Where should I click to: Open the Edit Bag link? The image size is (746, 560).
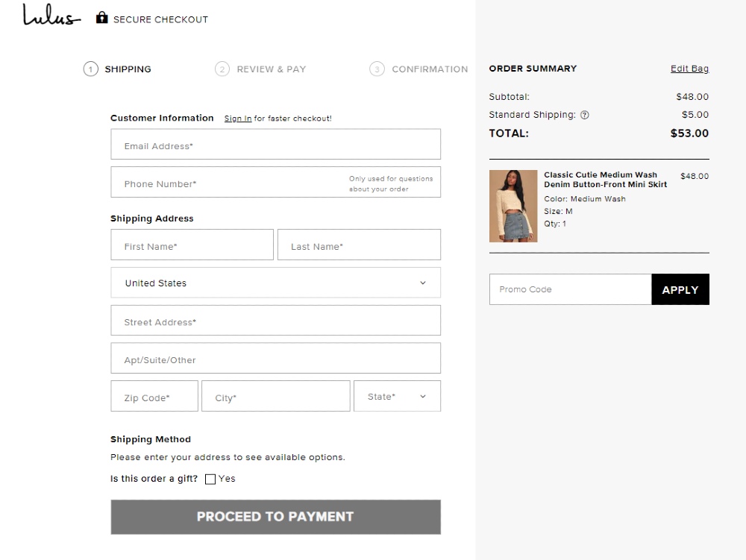(689, 69)
